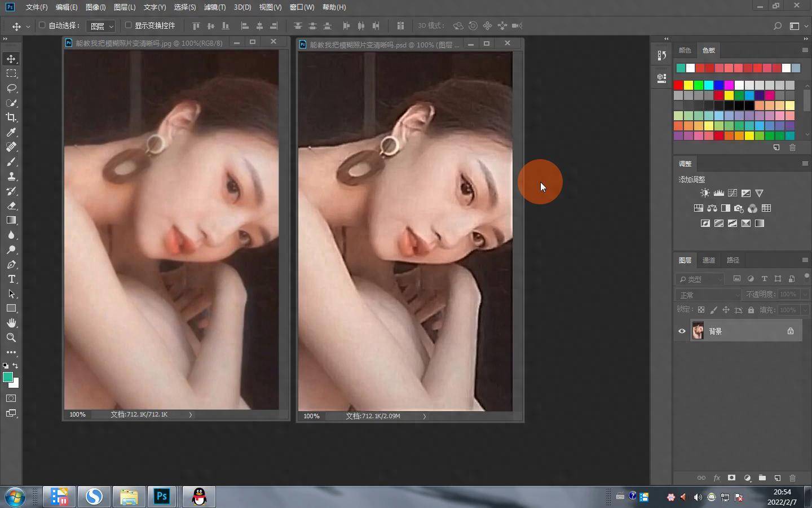Check the 显示变换控件 option
The width and height of the screenshot is (812, 508).
[129, 25]
